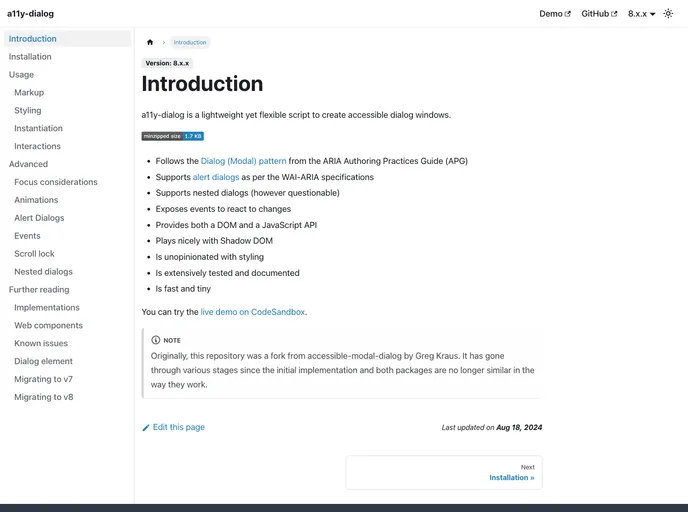The image size is (688, 512).
Task: Open Focus considerations sidebar page
Action: click(56, 182)
